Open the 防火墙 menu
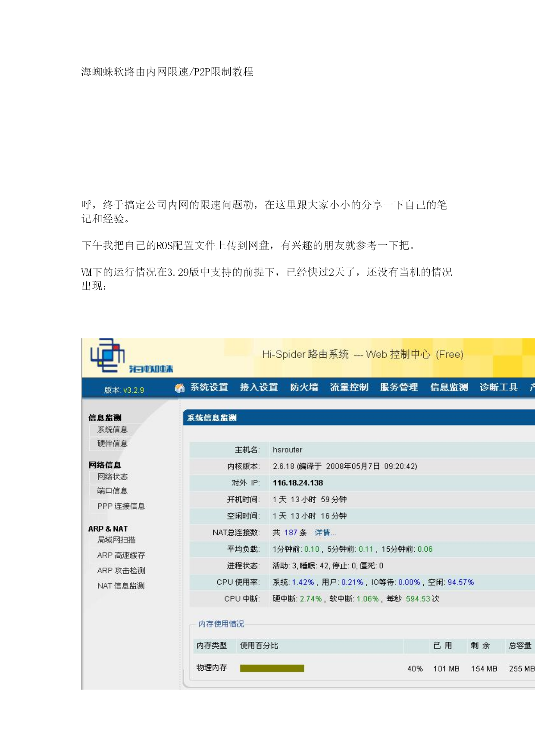Image resolution: width=535 pixels, height=756 pixels. [x=304, y=387]
